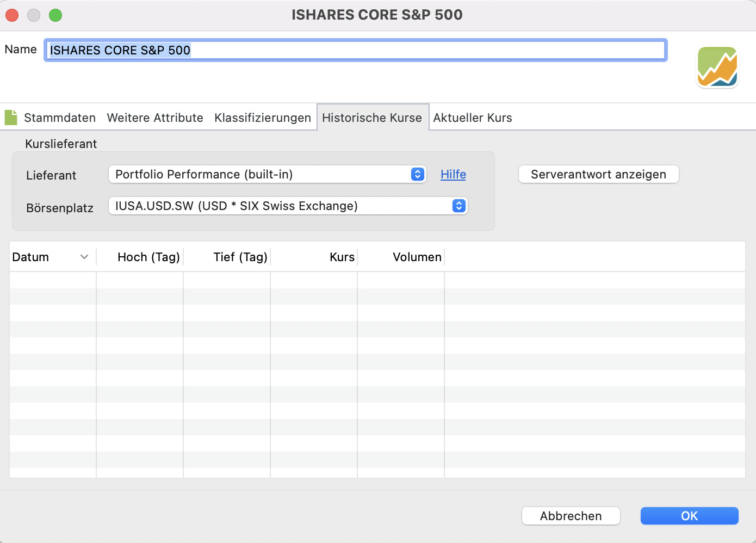Click the green document icon beside Stammdaten
This screenshot has width=756, height=543.
pos(11,118)
